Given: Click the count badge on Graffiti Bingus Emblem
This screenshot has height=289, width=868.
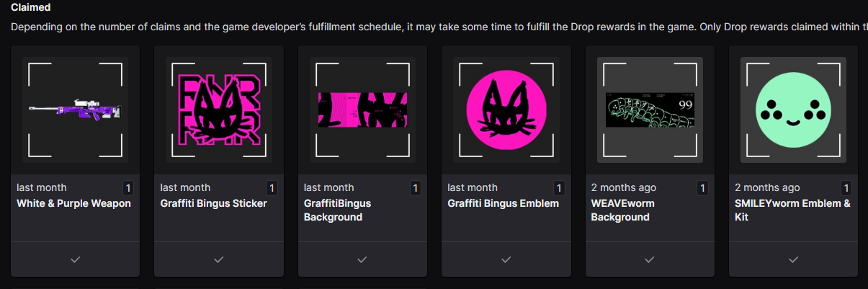Looking at the screenshot, I should [560, 188].
